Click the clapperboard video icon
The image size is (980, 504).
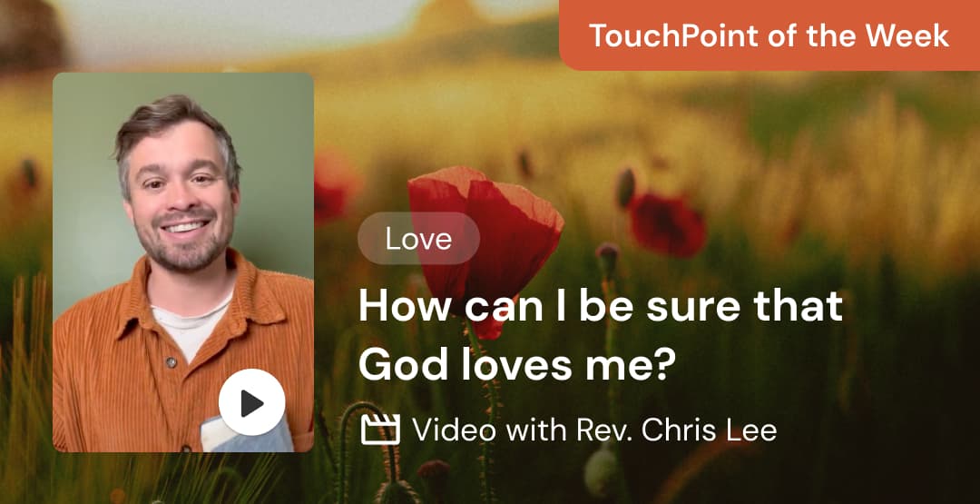point(380,430)
